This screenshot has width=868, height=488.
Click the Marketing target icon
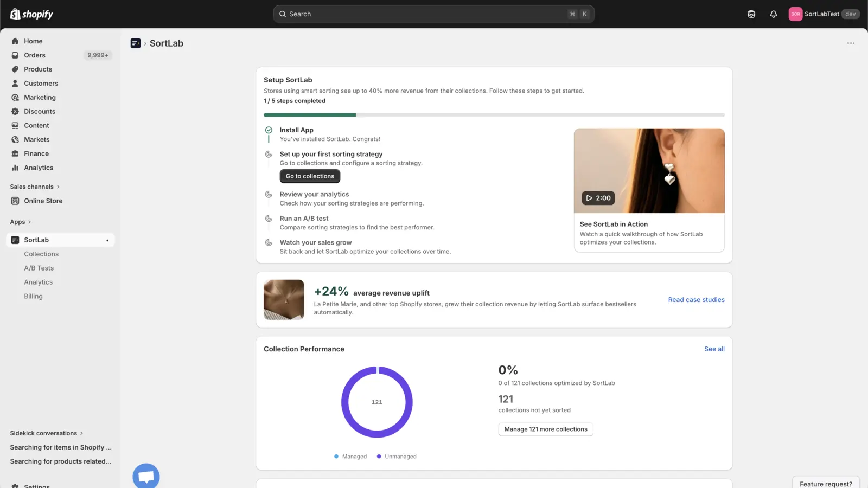(x=15, y=98)
